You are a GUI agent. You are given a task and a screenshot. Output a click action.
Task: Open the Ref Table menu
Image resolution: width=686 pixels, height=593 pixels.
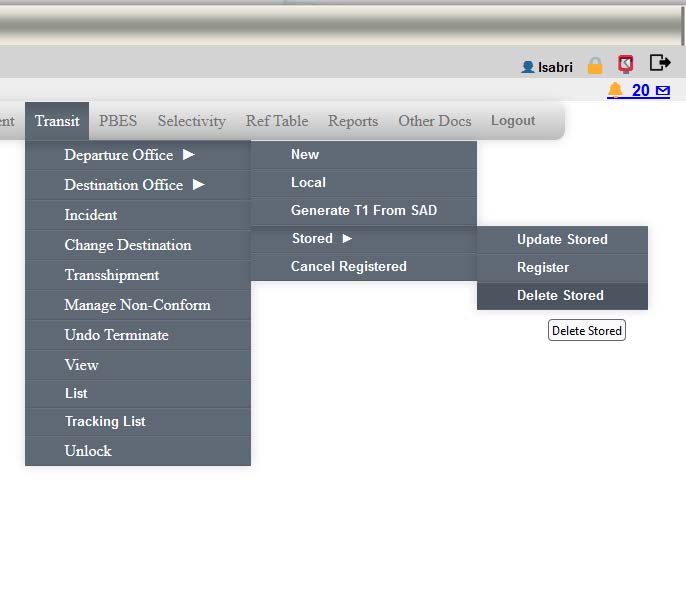(x=277, y=121)
